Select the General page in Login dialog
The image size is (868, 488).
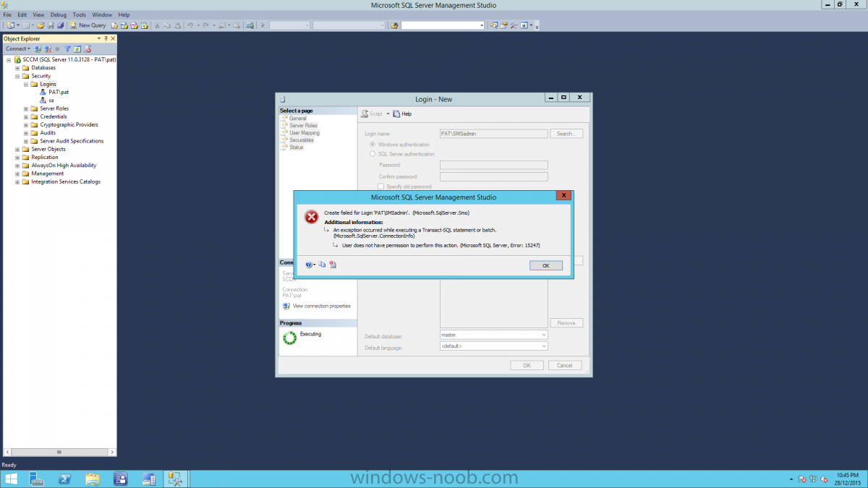tap(298, 118)
